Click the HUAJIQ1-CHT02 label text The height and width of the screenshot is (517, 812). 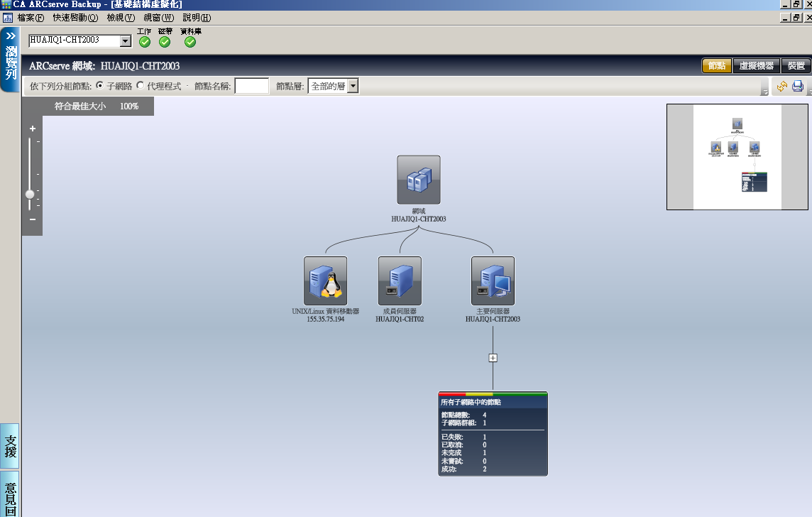click(x=400, y=319)
